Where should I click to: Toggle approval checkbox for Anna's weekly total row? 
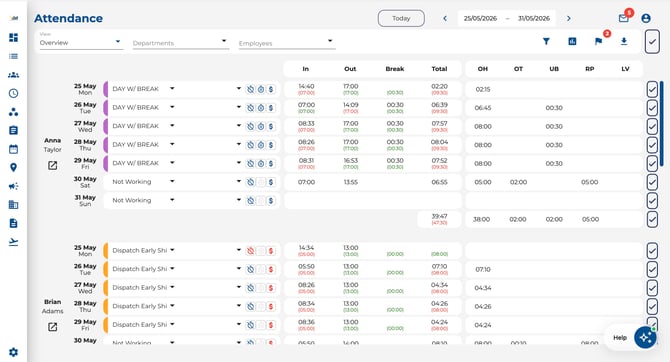(652, 220)
